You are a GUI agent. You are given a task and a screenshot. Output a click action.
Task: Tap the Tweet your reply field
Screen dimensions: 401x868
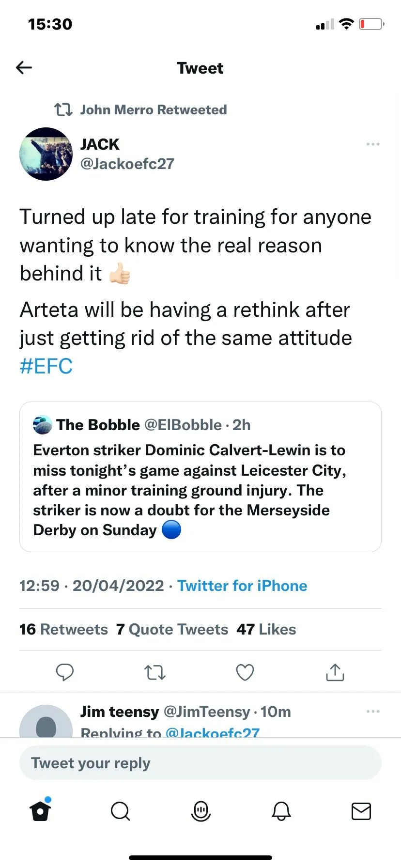pyautogui.click(x=200, y=763)
